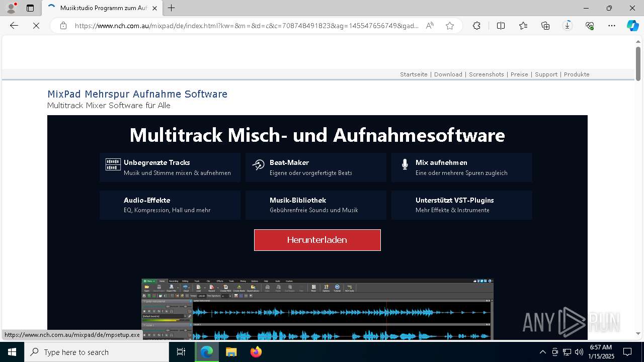Screen dimensions: 644x362
Task: Open the notification center
Action: [627, 352]
